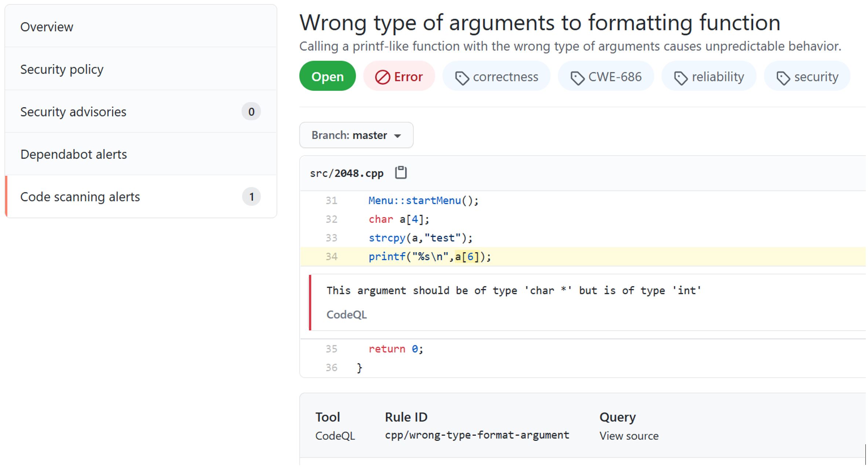Click the red severity bar beside the alert message
The image size is (868, 467).
click(x=310, y=302)
